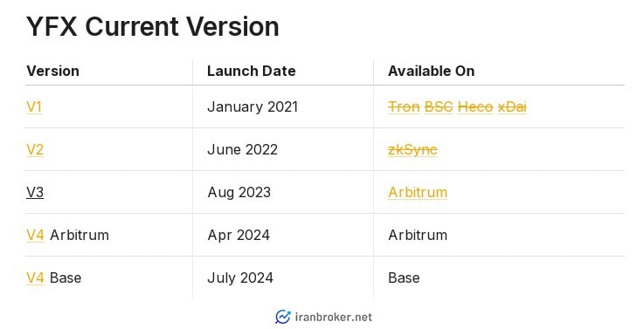Select the Version column header
The width and height of the screenshot is (644, 329).
coord(53,71)
